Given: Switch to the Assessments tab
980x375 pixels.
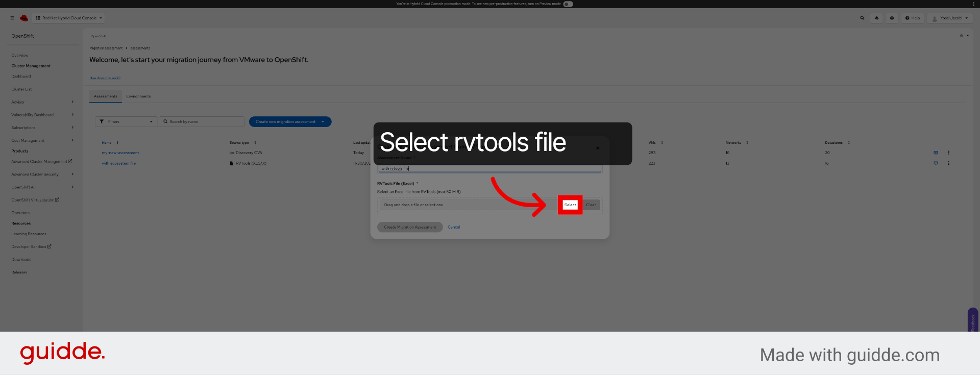Looking at the screenshot, I should click(x=106, y=96).
